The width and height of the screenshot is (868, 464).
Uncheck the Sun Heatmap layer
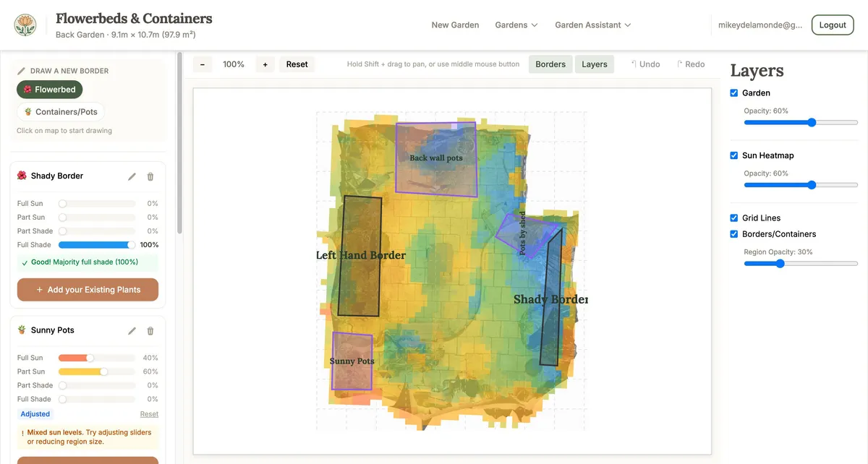pos(733,155)
